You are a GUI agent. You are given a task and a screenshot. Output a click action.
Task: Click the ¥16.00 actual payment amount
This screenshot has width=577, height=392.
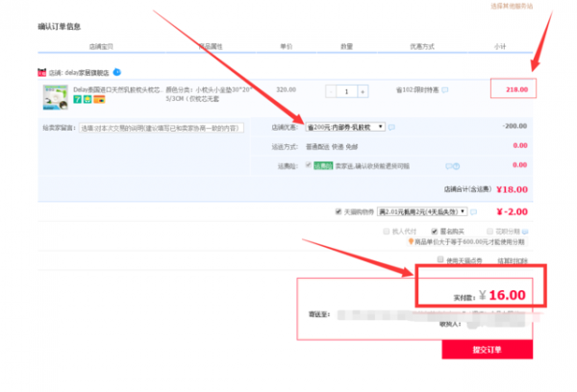(x=502, y=295)
